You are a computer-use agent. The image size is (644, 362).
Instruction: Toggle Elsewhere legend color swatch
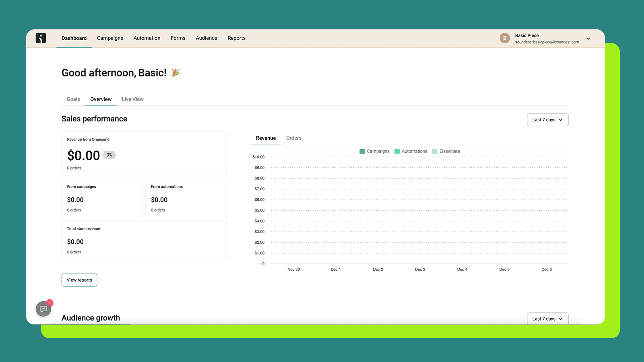435,151
